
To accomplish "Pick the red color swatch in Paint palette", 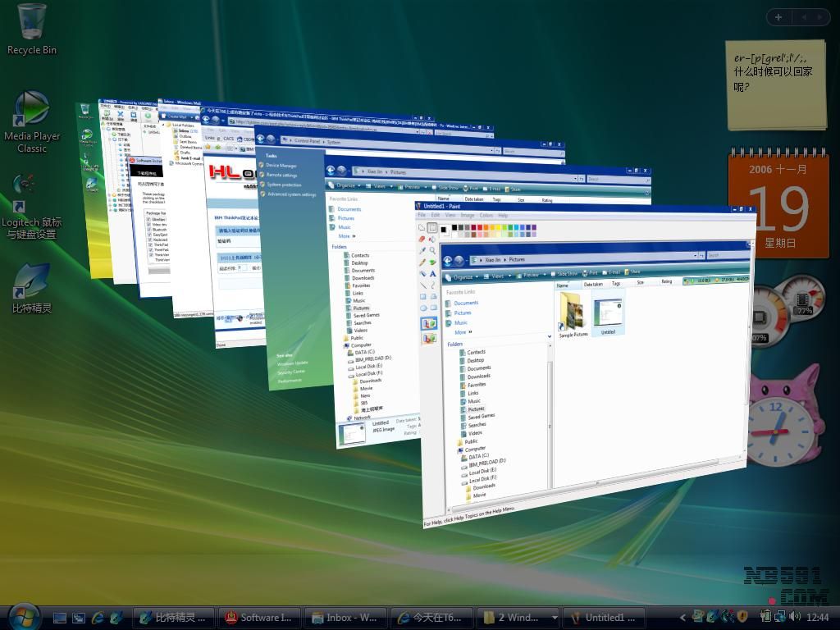I will [x=480, y=227].
